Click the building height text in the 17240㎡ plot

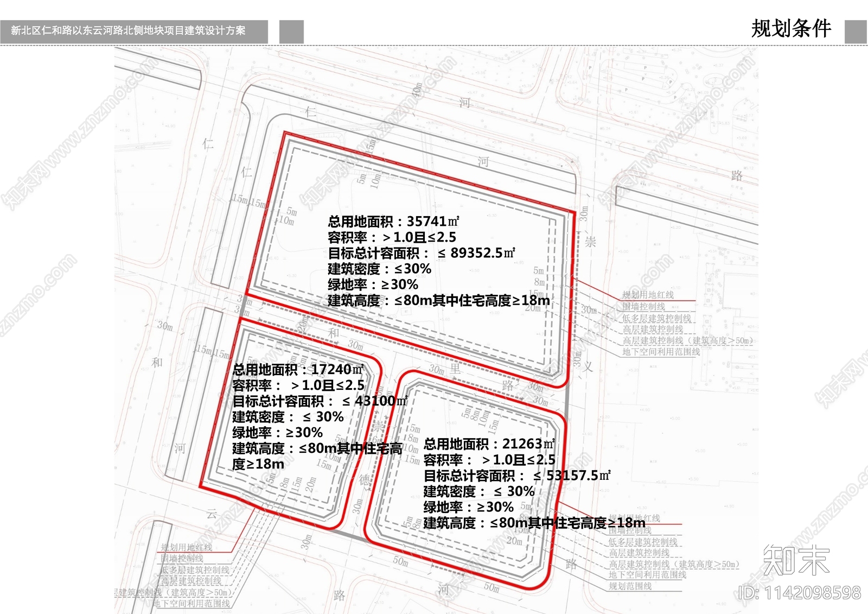[317, 456]
